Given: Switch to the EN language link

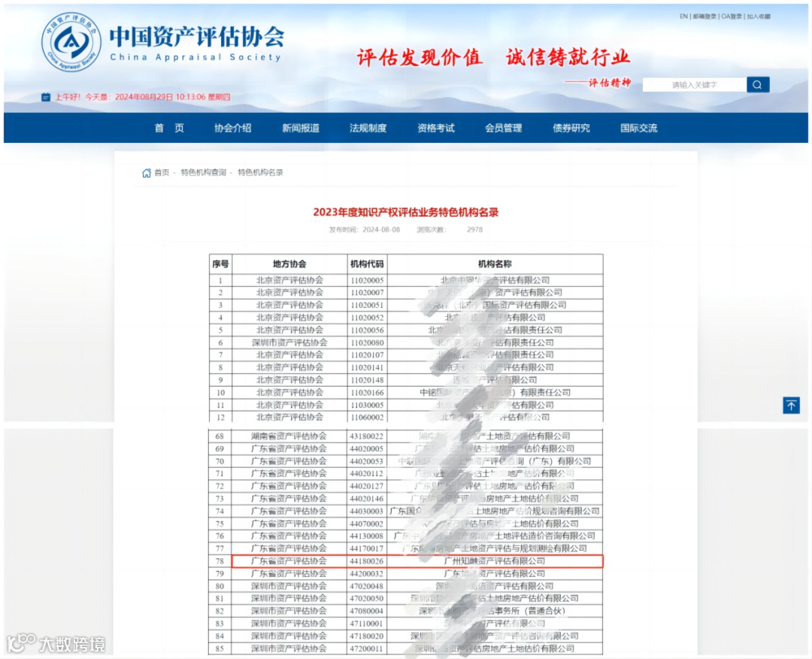Looking at the screenshot, I should click(683, 17).
